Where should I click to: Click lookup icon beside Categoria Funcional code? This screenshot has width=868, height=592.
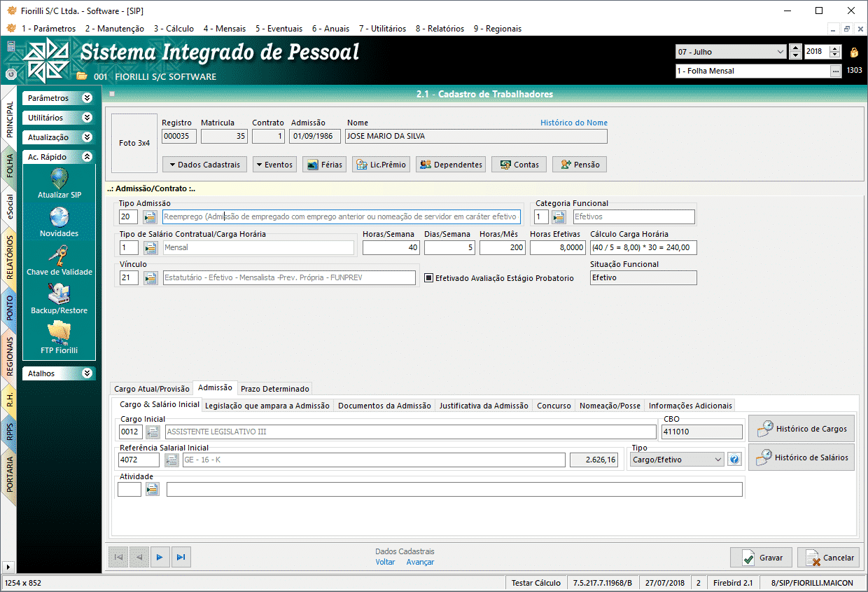point(559,217)
